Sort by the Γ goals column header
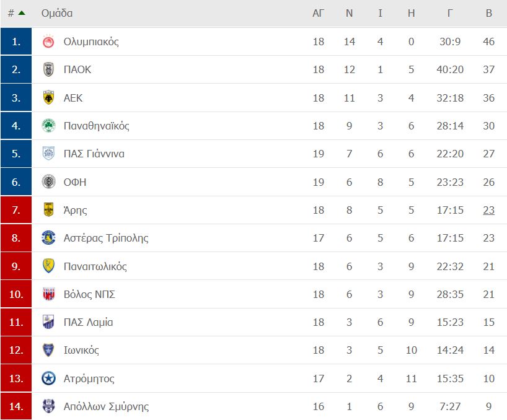 450,13
